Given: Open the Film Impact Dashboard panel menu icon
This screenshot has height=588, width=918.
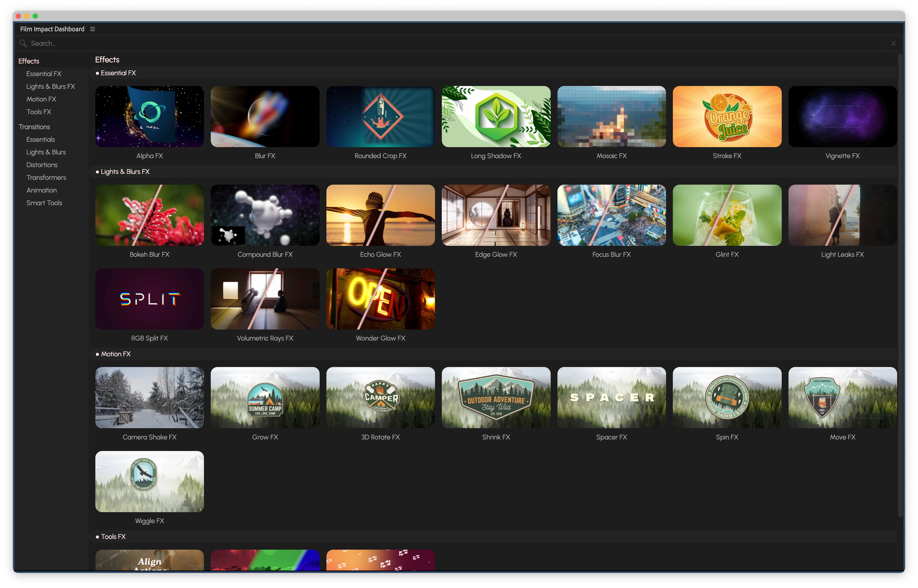Looking at the screenshot, I should 93,29.
